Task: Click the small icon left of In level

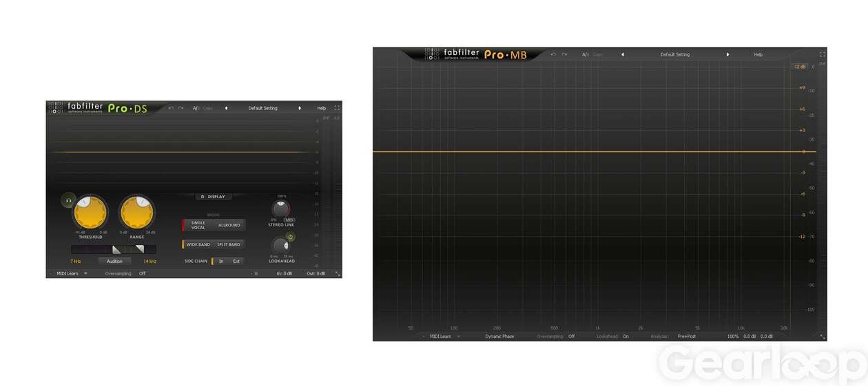Action: click(x=256, y=274)
